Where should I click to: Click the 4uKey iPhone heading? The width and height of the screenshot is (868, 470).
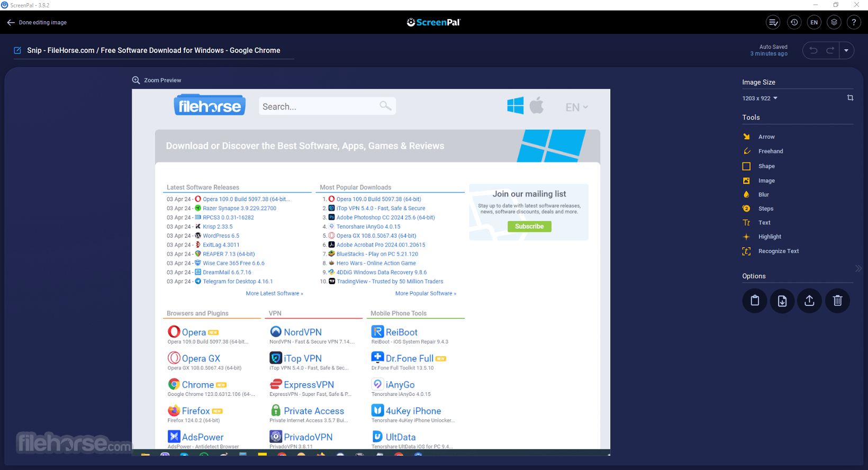pos(413,411)
